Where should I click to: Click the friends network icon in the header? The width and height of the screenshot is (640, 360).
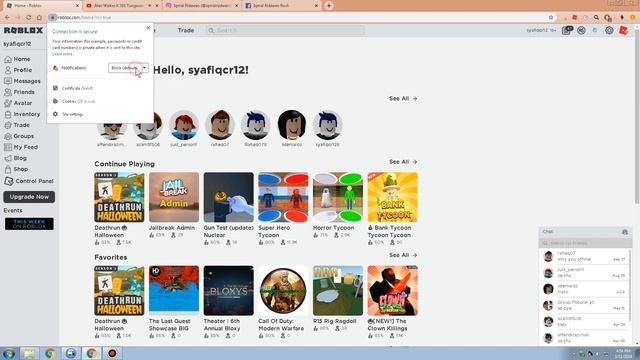[581, 30]
